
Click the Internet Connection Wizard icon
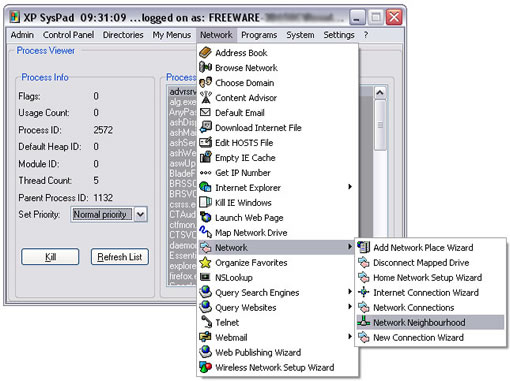(364, 292)
